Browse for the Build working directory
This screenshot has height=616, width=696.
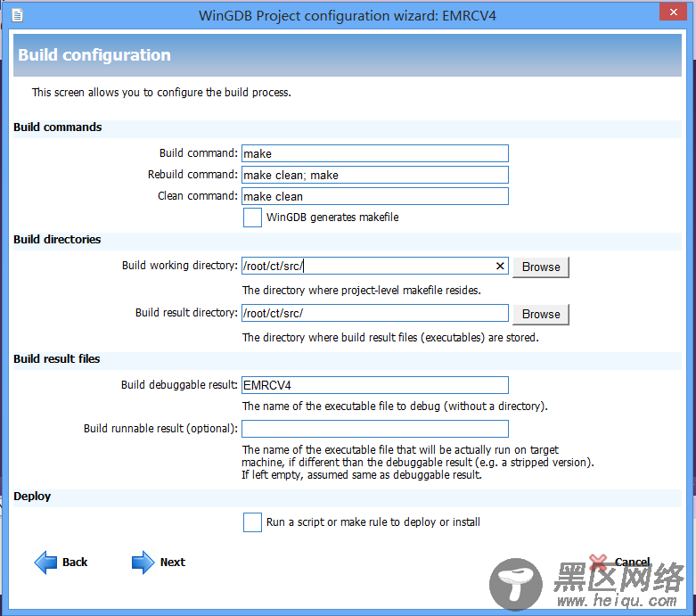[541, 267]
